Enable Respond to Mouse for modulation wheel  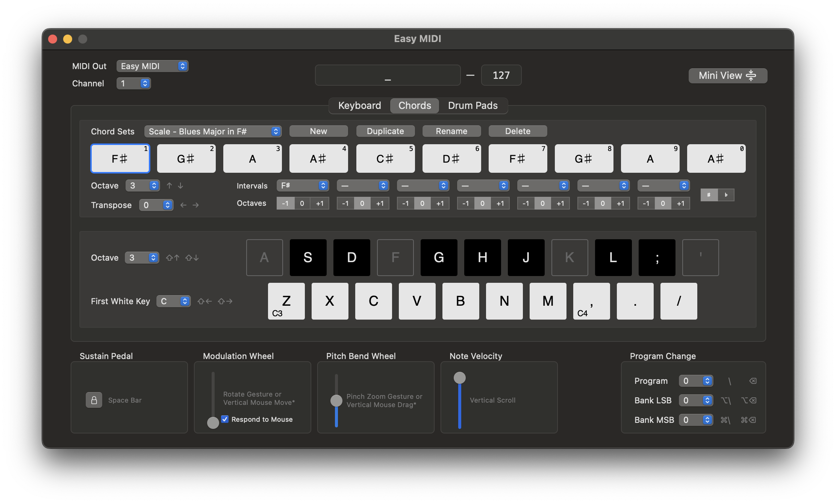tap(225, 419)
